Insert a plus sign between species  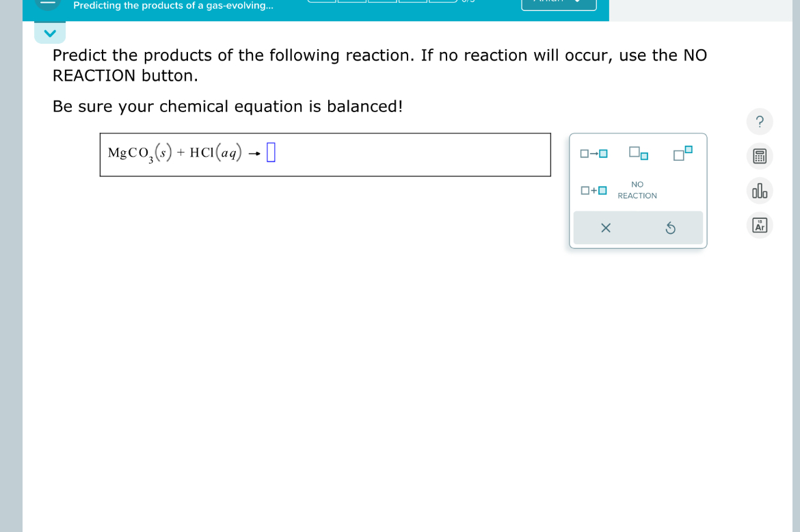click(x=593, y=191)
